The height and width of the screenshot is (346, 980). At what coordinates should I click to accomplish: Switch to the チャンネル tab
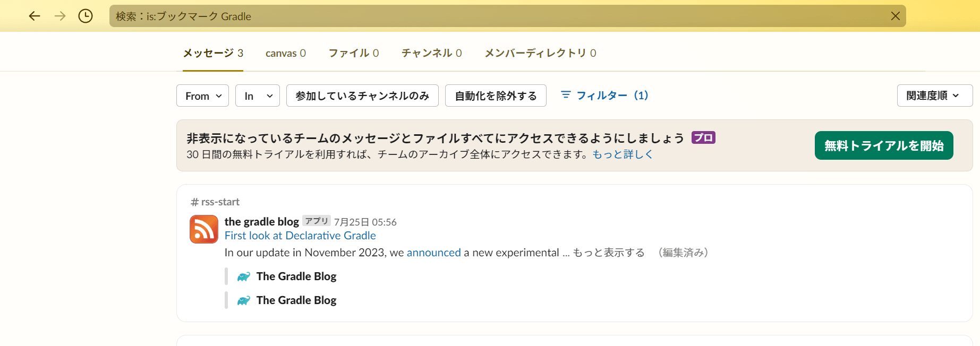click(432, 53)
